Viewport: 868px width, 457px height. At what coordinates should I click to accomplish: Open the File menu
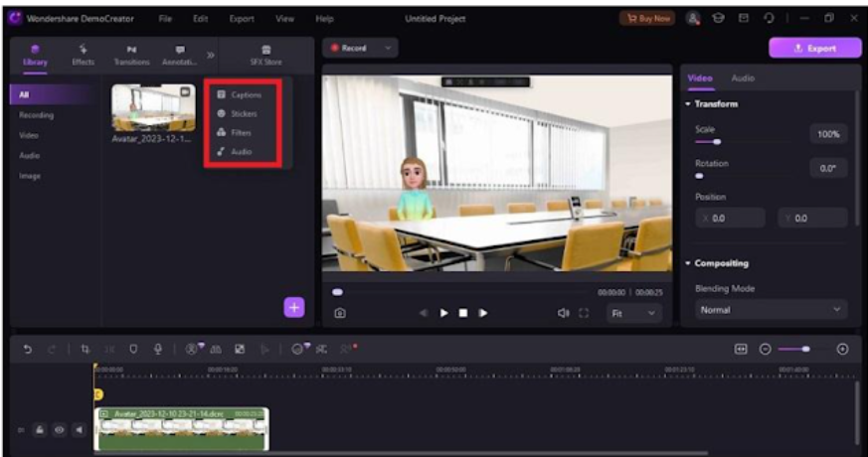click(x=165, y=19)
